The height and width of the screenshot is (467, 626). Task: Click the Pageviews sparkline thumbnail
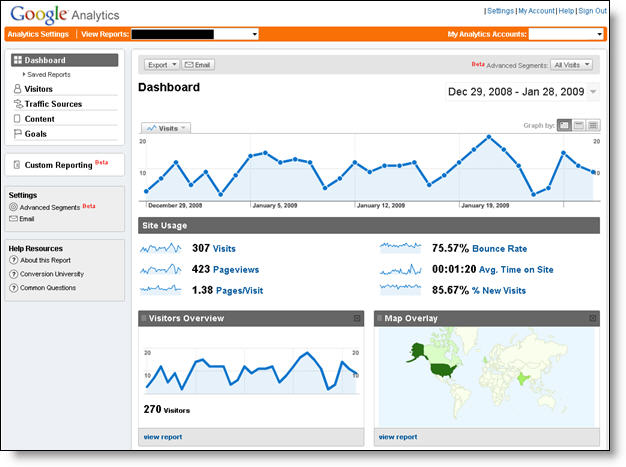(160, 269)
